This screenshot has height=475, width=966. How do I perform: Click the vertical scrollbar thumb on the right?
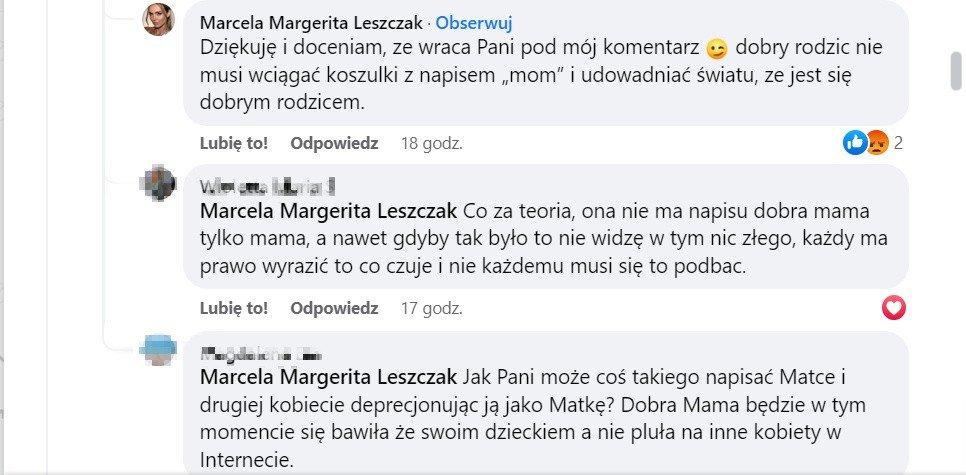[956, 70]
